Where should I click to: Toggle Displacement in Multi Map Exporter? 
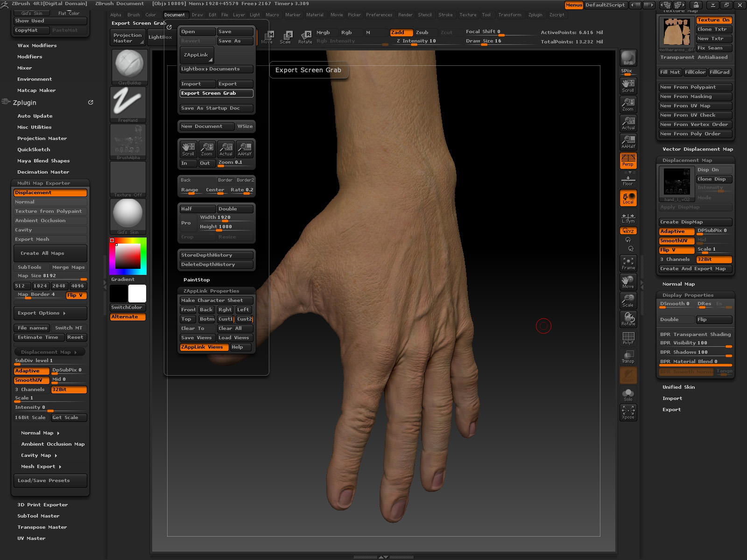click(50, 193)
